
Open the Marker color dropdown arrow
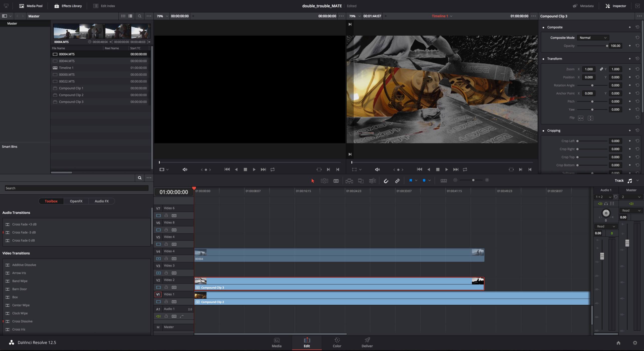(x=429, y=181)
